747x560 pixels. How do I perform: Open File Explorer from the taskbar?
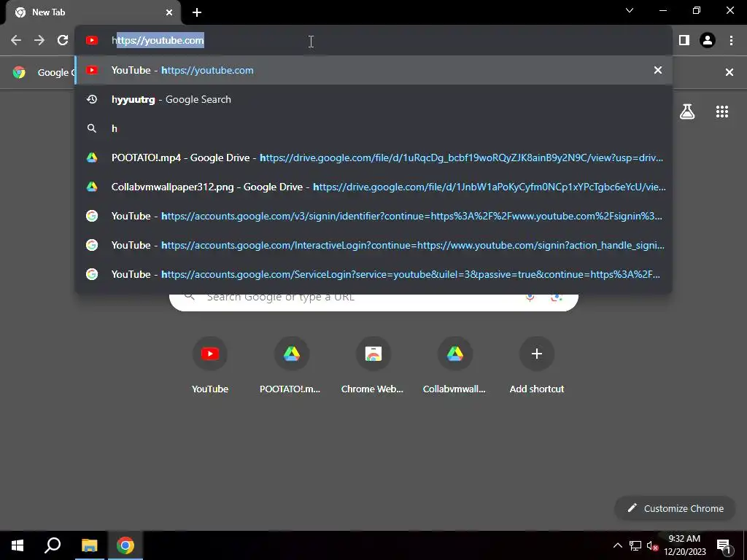click(89, 545)
